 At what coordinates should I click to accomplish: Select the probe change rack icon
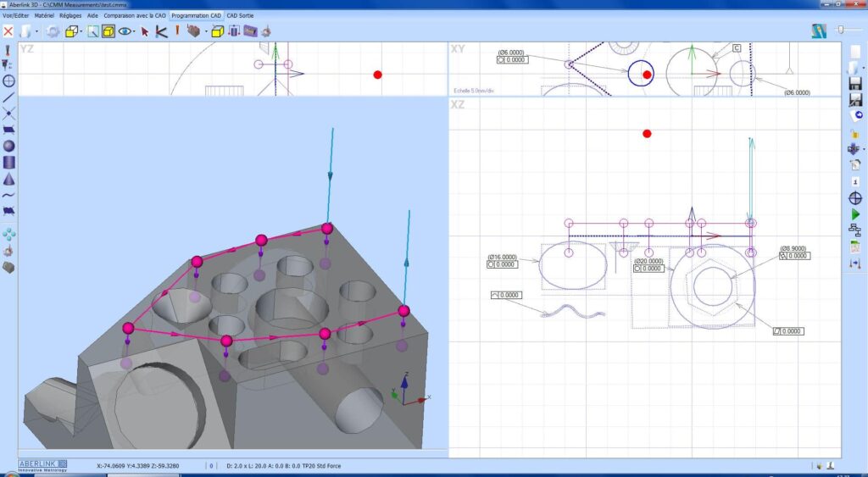coord(8,65)
